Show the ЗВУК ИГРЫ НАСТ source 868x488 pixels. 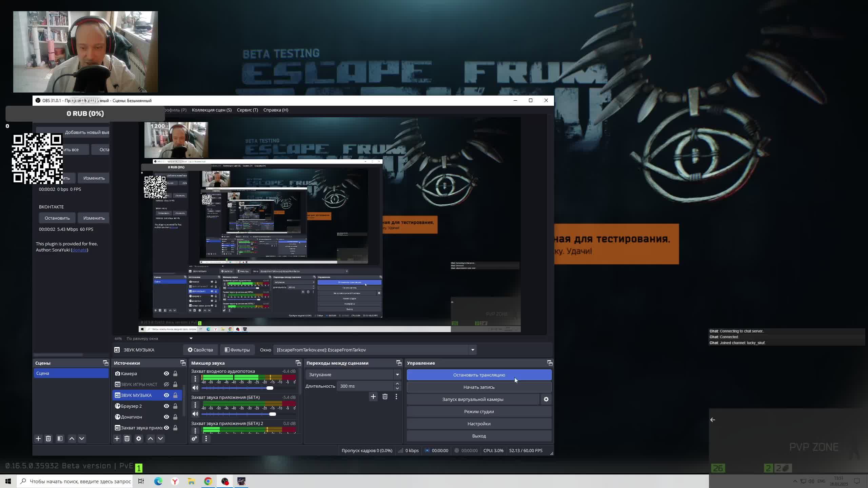click(166, 384)
